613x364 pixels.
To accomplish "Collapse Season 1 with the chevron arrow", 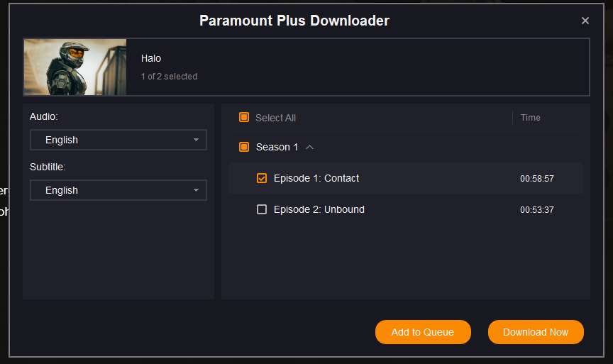I will [309, 147].
